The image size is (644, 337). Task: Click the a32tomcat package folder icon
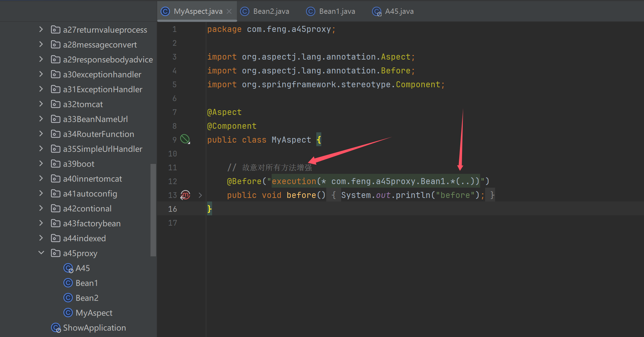56,104
